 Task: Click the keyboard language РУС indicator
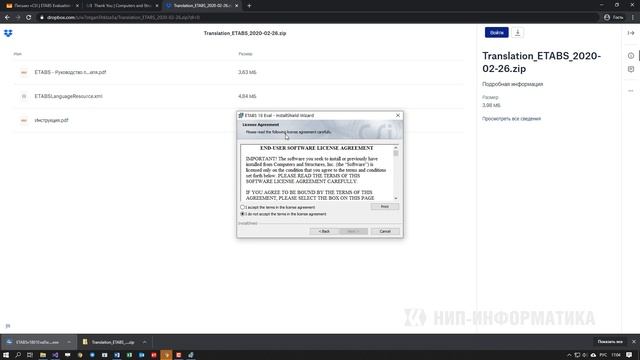pyautogui.click(x=603, y=355)
